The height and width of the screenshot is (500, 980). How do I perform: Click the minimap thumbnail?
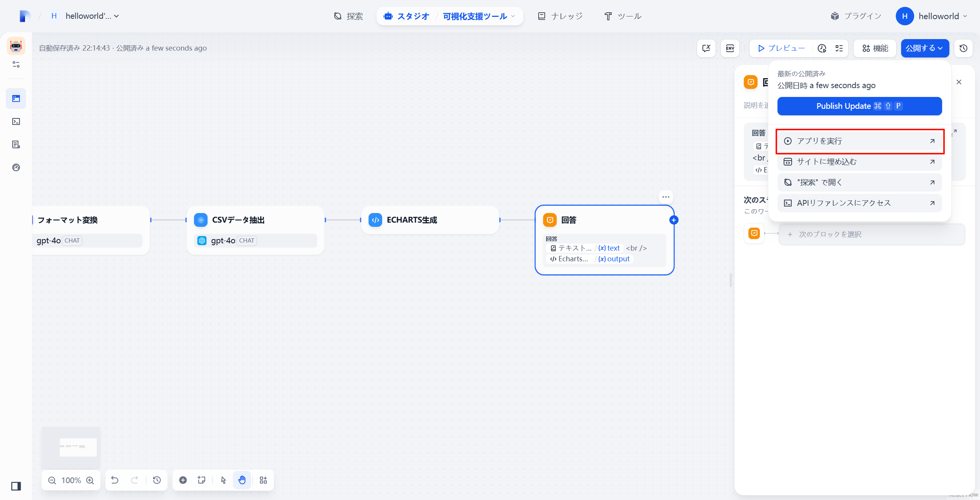(x=71, y=447)
